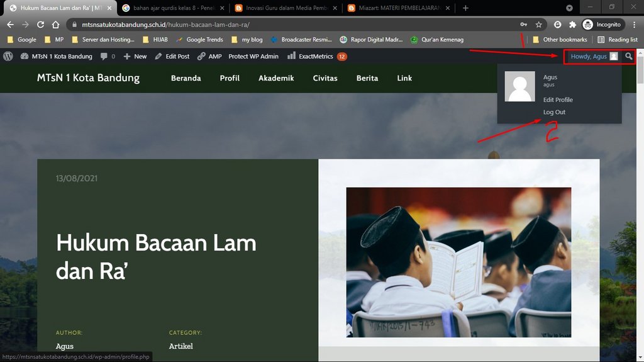Click the Incognito profile button
The height and width of the screenshot is (362, 644).
[x=602, y=25]
